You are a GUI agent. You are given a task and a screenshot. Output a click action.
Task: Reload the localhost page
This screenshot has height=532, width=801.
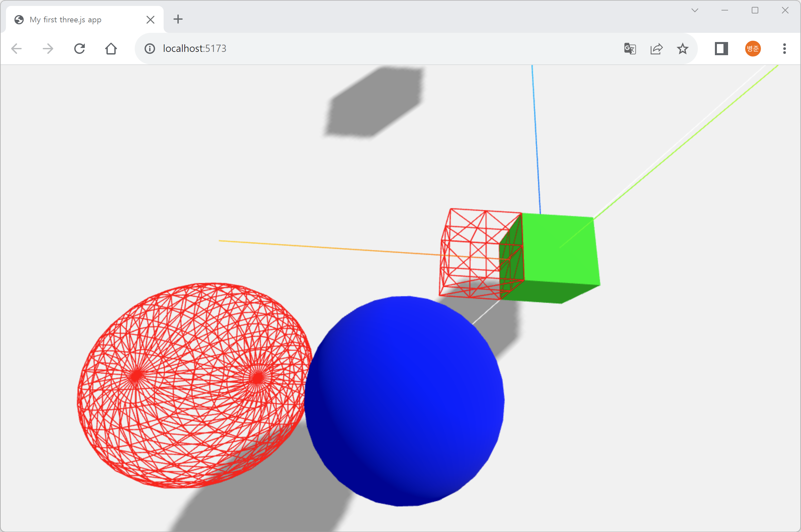80,49
